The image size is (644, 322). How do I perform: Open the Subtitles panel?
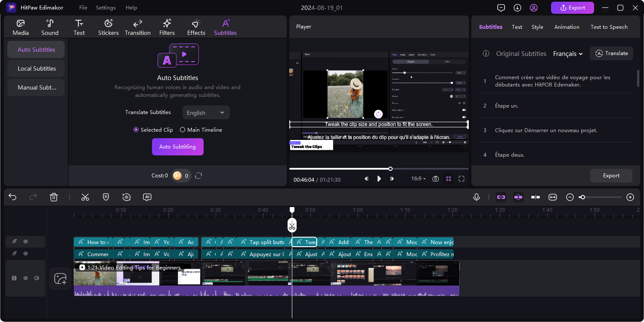pos(226,28)
